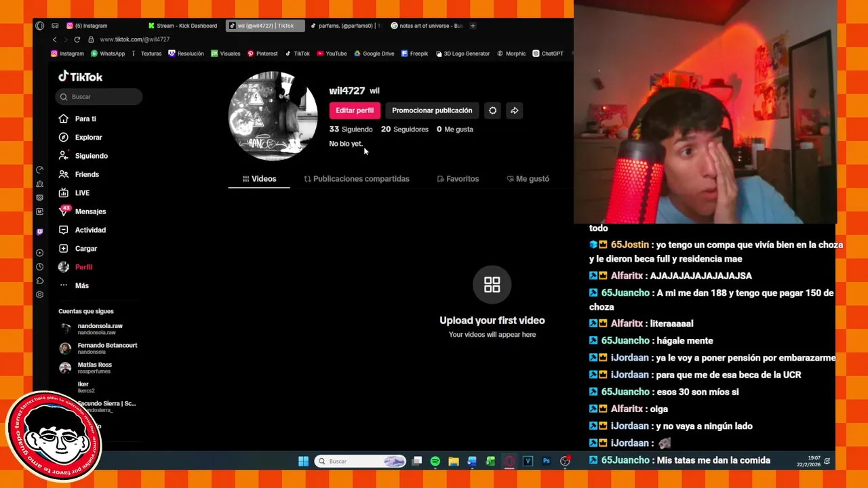Open ChatGPT bookmark

[548, 54]
